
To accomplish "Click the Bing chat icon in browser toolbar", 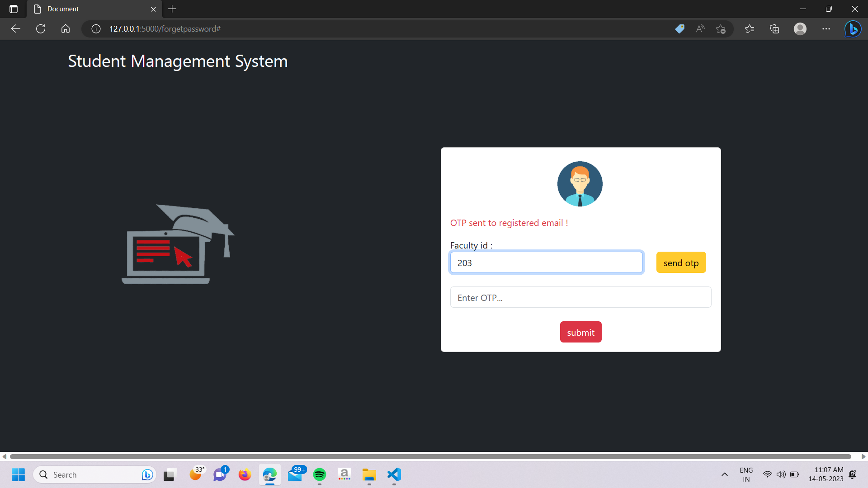I will click(x=853, y=28).
